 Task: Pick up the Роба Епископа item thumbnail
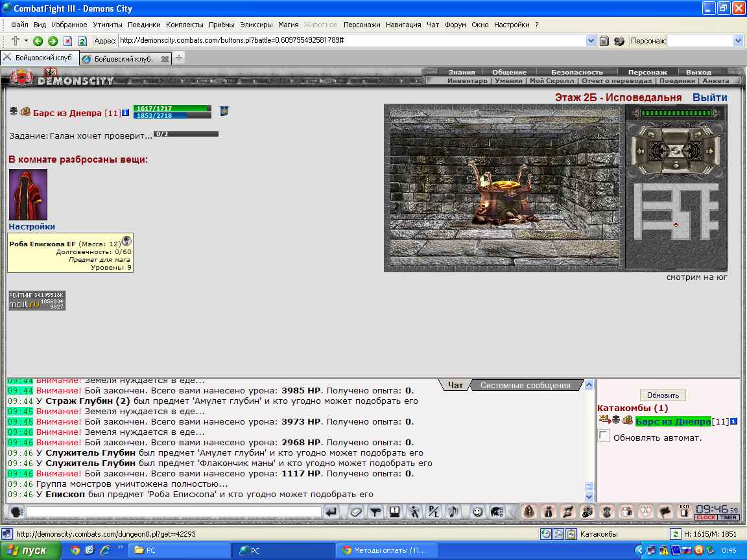tap(28, 194)
